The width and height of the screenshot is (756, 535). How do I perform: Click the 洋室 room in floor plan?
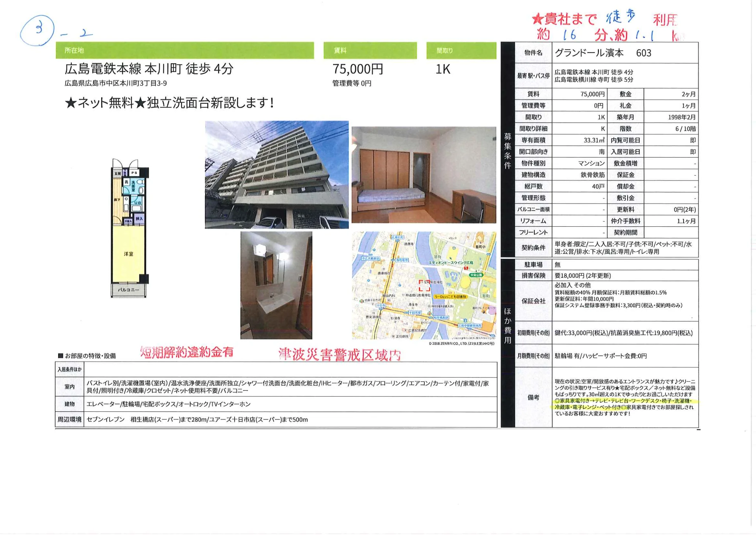click(128, 254)
